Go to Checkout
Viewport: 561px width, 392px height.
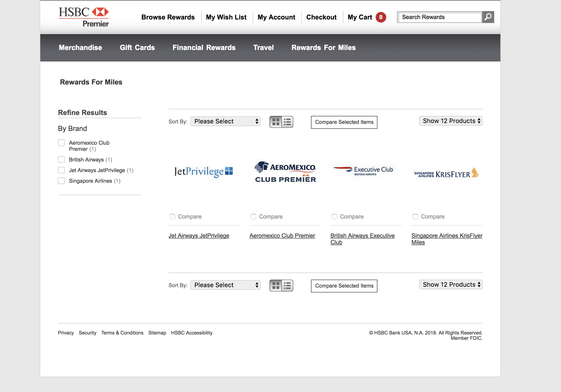(x=321, y=17)
